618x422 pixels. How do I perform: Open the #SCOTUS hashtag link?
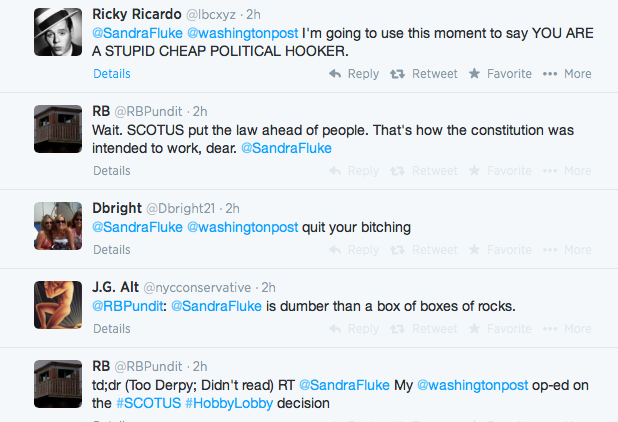click(149, 403)
